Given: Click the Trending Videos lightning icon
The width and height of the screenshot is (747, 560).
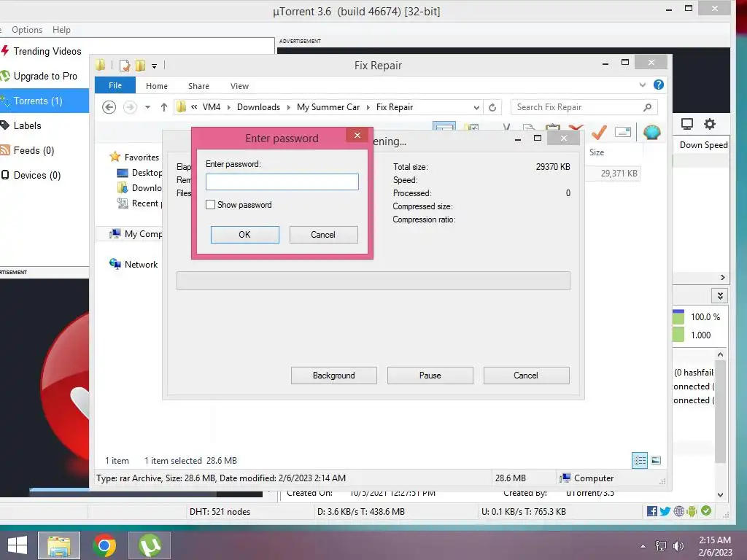Looking at the screenshot, I should [5, 50].
